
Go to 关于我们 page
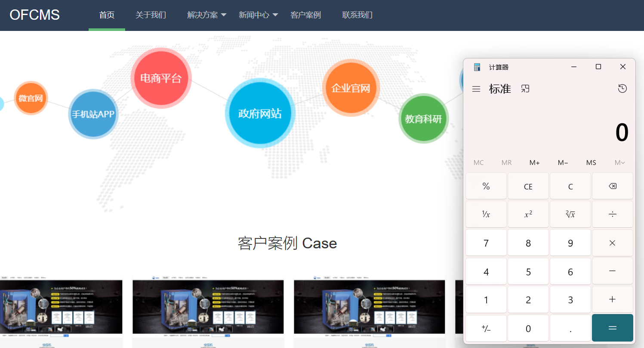151,15
